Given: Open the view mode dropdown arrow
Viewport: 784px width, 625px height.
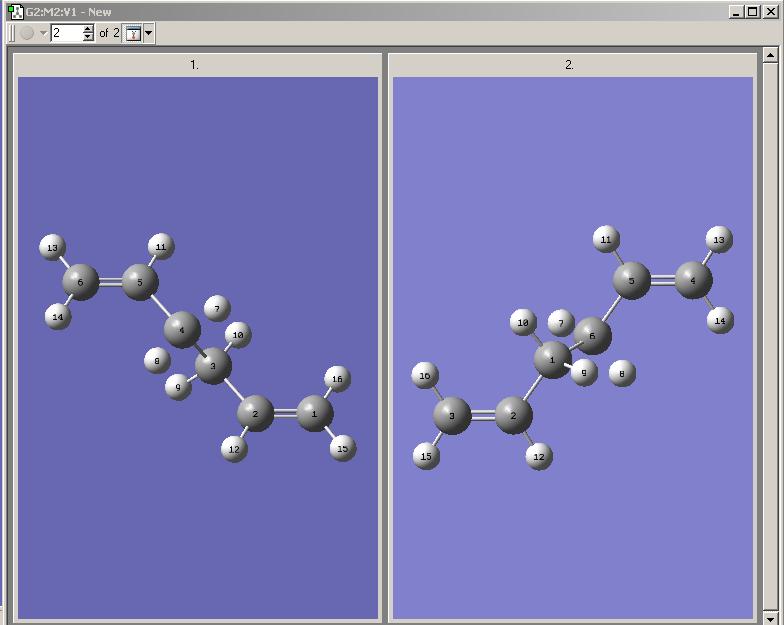Looking at the screenshot, I should (x=148, y=34).
